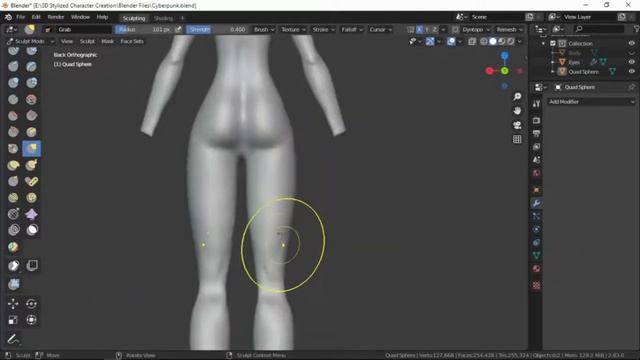Select the Pose brush
Image resolution: width=640 pixels, height=360 pixels.
31,181
